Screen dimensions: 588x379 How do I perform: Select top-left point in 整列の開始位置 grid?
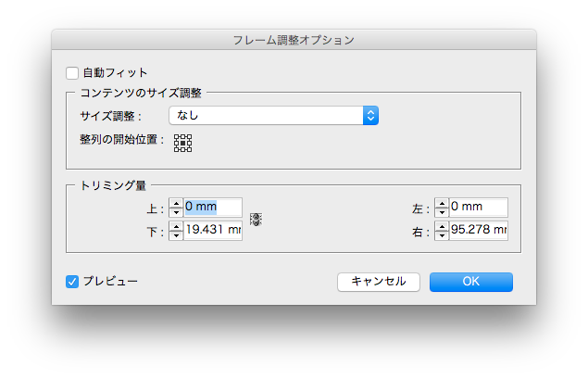pyautogui.click(x=176, y=136)
